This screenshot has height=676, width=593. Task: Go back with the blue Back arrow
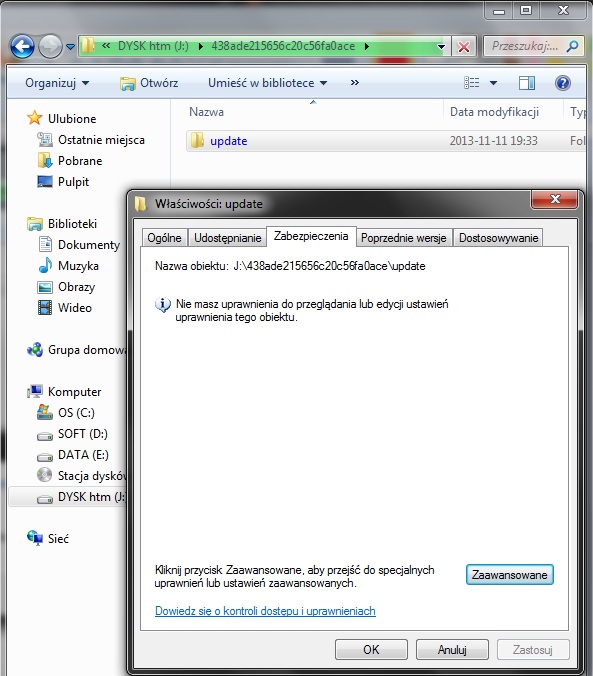(22, 46)
